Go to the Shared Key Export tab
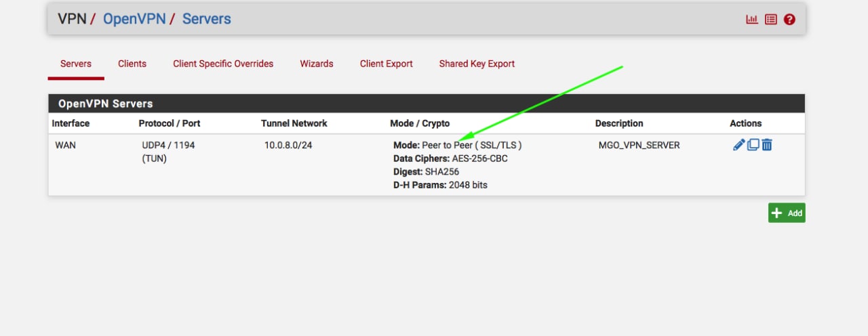868x336 pixels. click(477, 64)
